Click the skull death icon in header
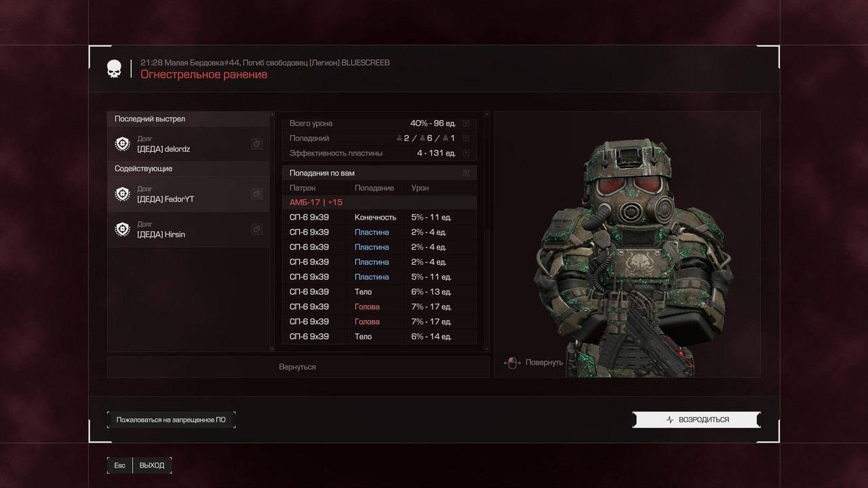The image size is (868, 488). [x=114, y=68]
